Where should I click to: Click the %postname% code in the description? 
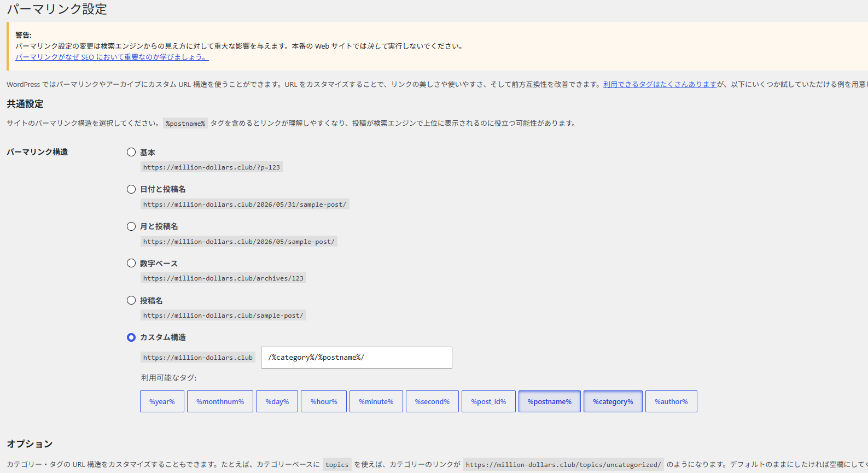tap(185, 124)
